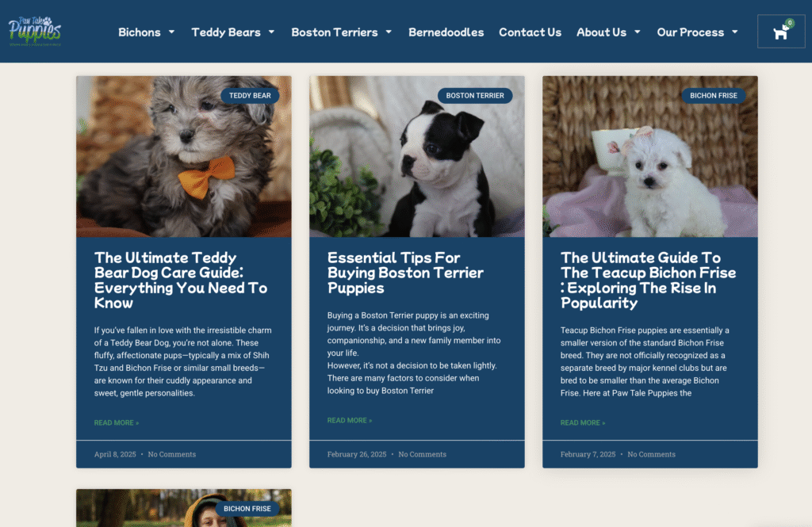Expand the Boston Terriers dropdown arrow
This screenshot has width=812, height=527.
click(389, 32)
